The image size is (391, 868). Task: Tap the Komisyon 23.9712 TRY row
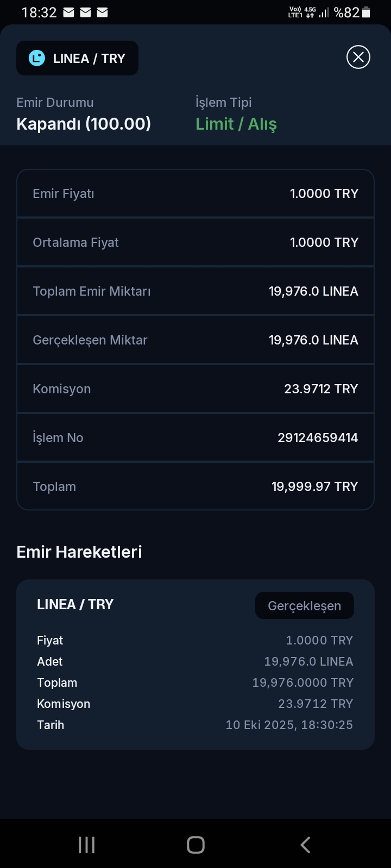(195, 389)
